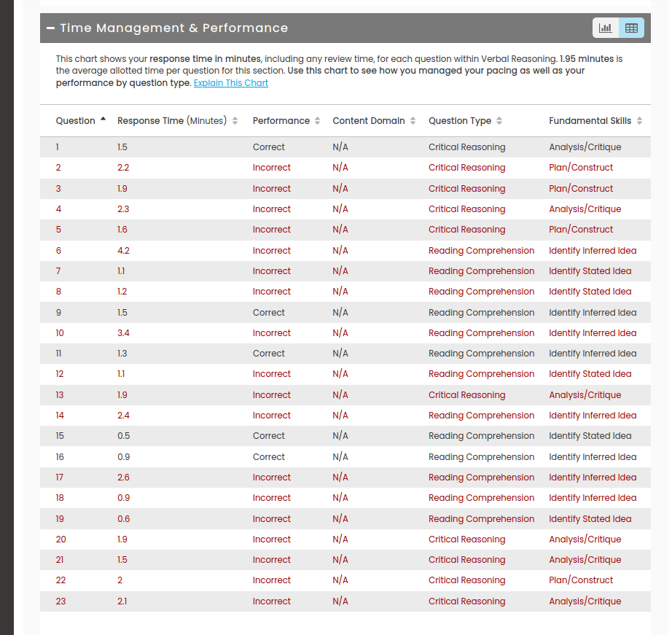Click Incorrect result for question 10
This screenshot has width=672, height=635.
click(x=271, y=333)
